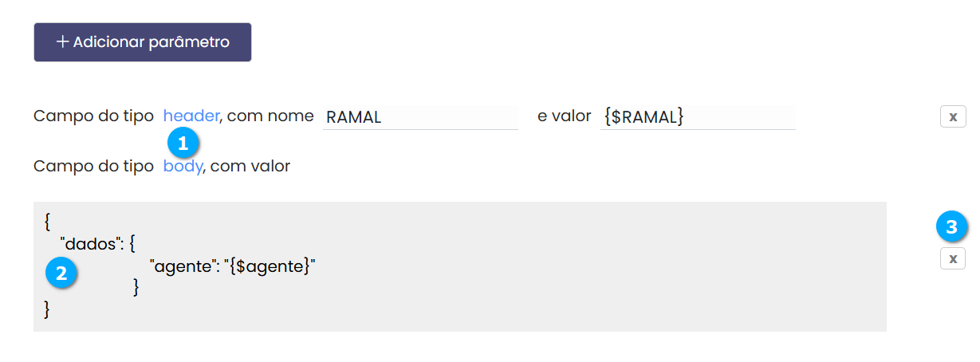Click the blue badge numbered 2
Viewport: 980px width, 362px height.
point(61,273)
